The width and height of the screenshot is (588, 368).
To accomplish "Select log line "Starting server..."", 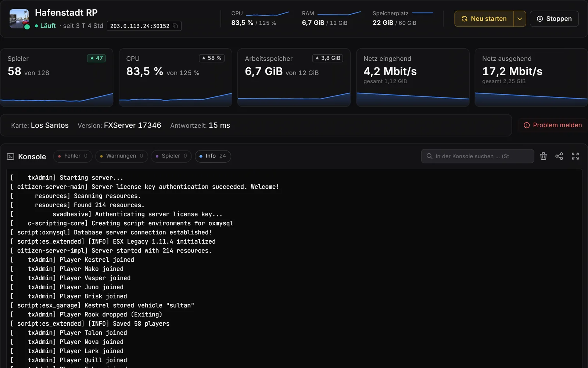I will (67, 178).
